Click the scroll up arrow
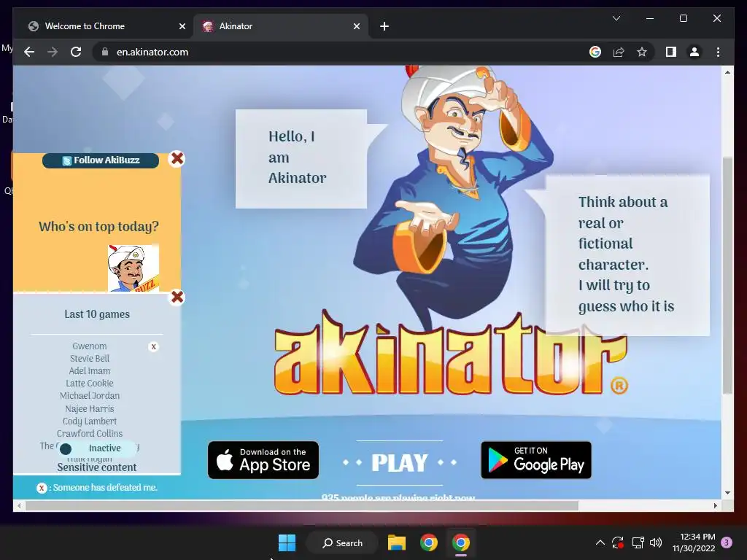This screenshot has width=747, height=560. (x=727, y=72)
